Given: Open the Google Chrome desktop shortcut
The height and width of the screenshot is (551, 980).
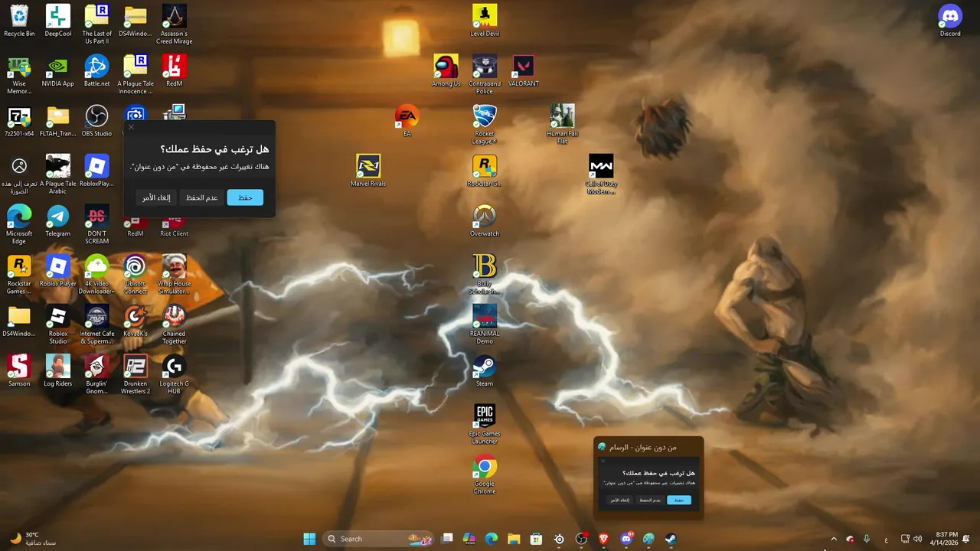Looking at the screenshot, I should point(485,474).
